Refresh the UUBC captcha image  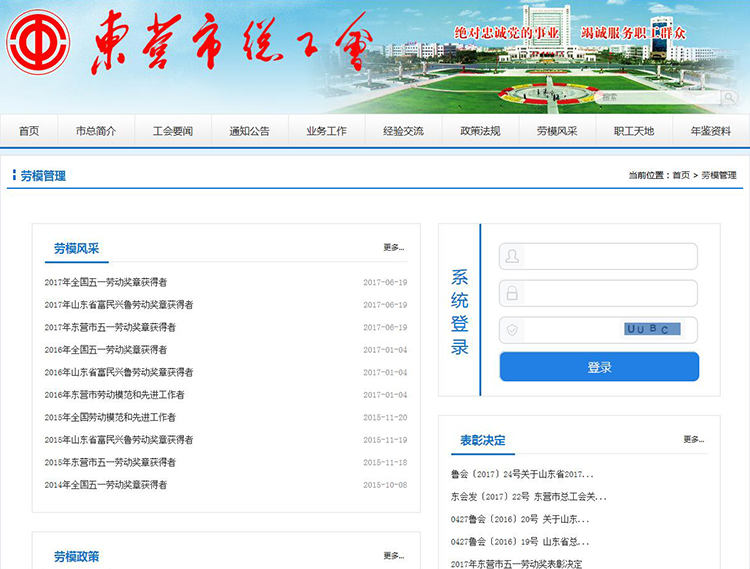(652, 329)
